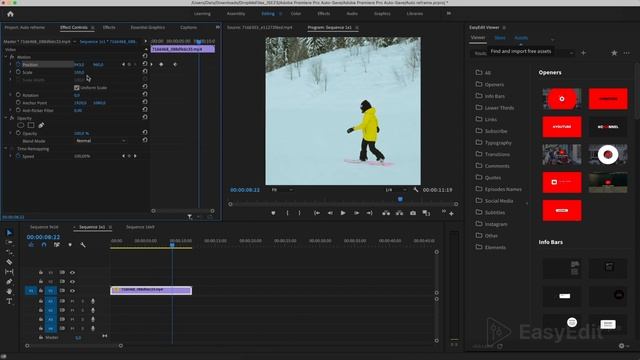Collapse the Motion effect group
640x360 pixels.
(x=6, y=57)
